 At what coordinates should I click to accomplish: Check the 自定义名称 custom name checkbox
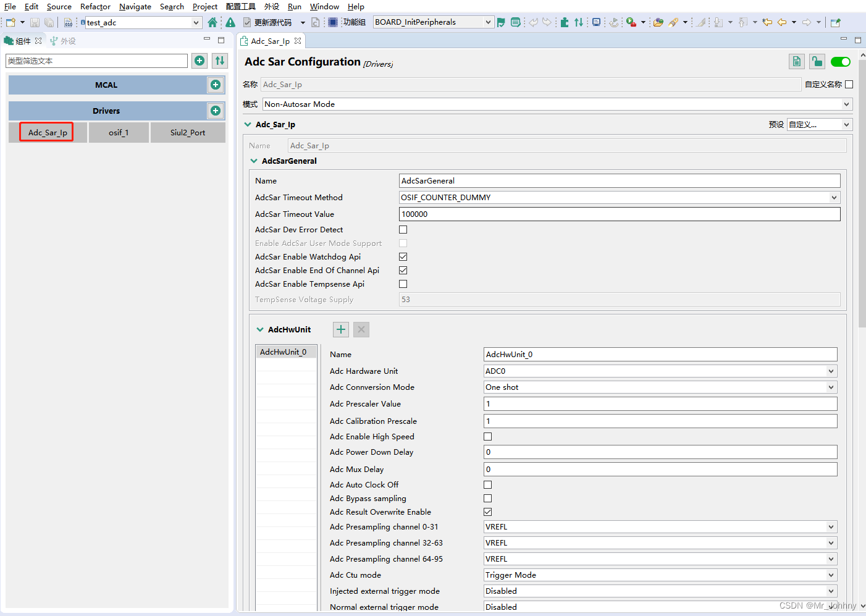[849, 84]
